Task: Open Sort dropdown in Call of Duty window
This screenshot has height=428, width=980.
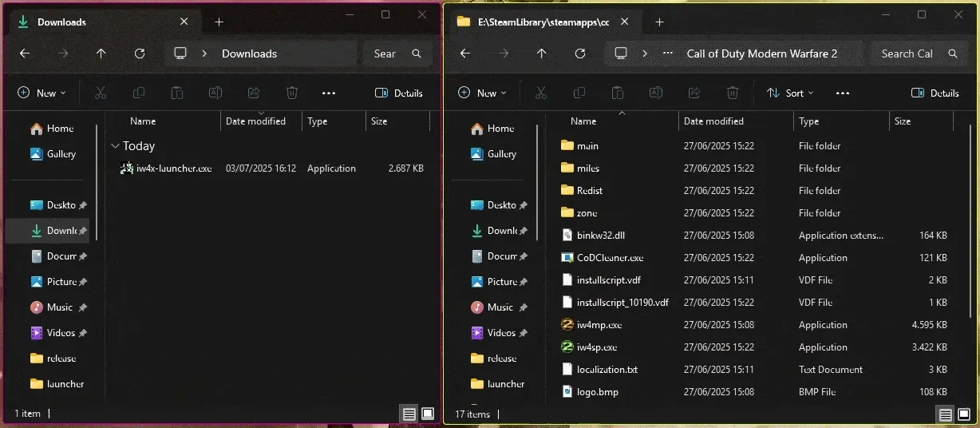Action: 790,93
